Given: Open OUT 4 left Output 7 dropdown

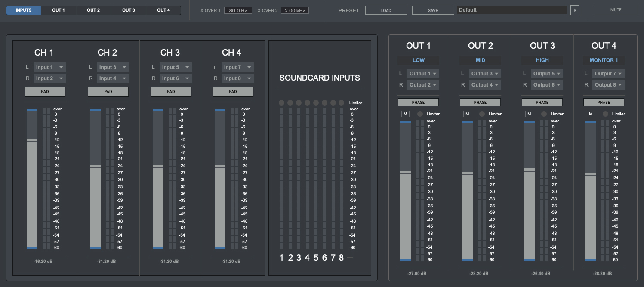Looking at the screenshot, I should (x=608, y=74).
